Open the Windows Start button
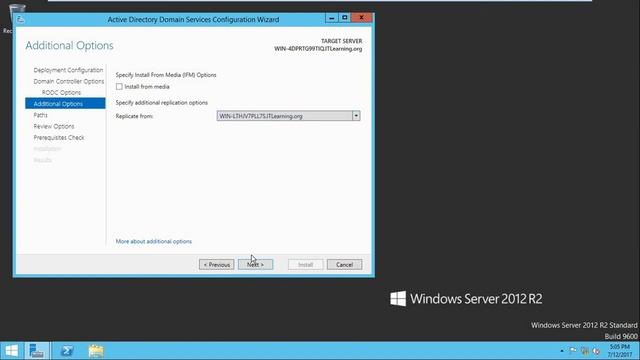Viewport: 640px width, 360px height. [11, 351]
